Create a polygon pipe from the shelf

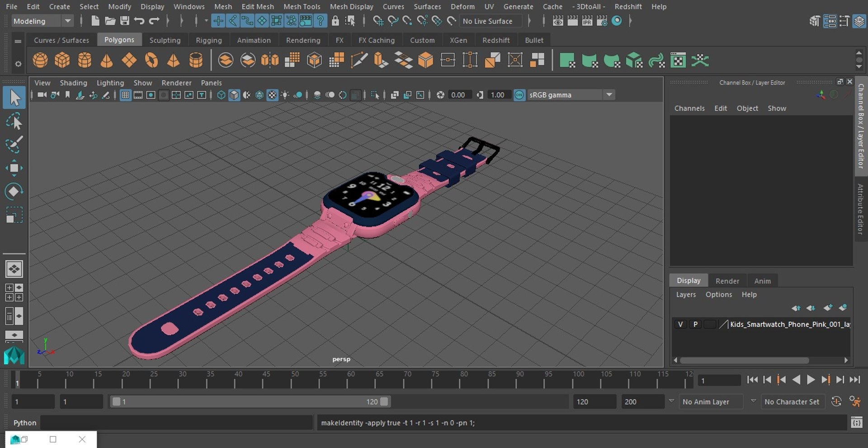click(196, 60)
